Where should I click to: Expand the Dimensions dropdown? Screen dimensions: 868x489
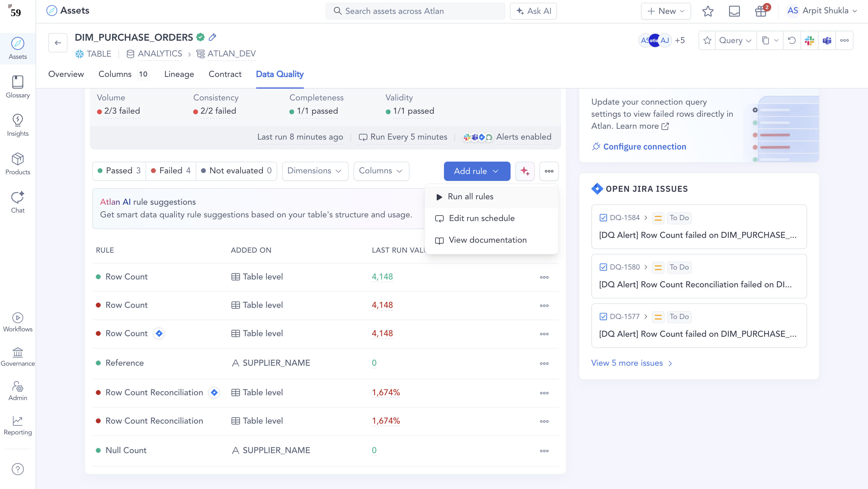click(315, 171)
